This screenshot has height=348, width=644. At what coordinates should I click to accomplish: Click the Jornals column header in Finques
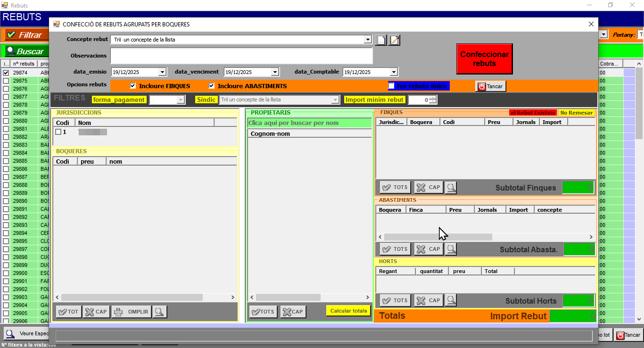click(526, 122)
